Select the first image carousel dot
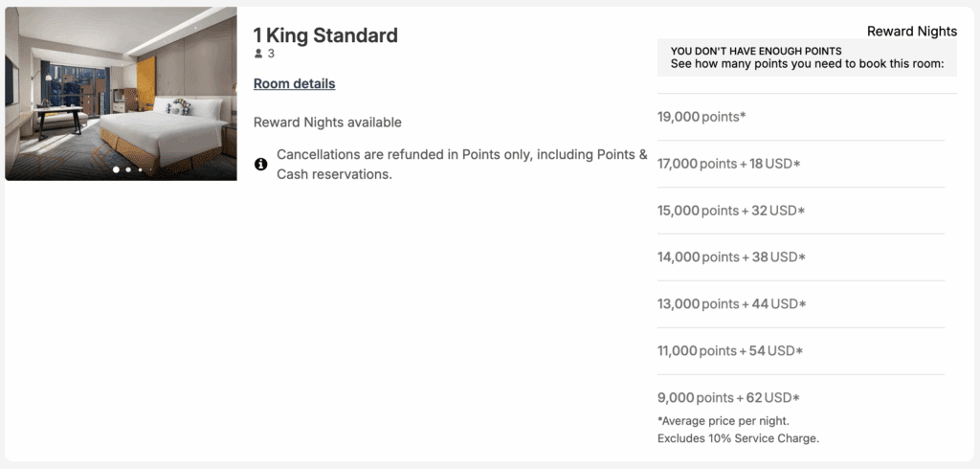Screen dimensions: 980x469 click(117, 169)
